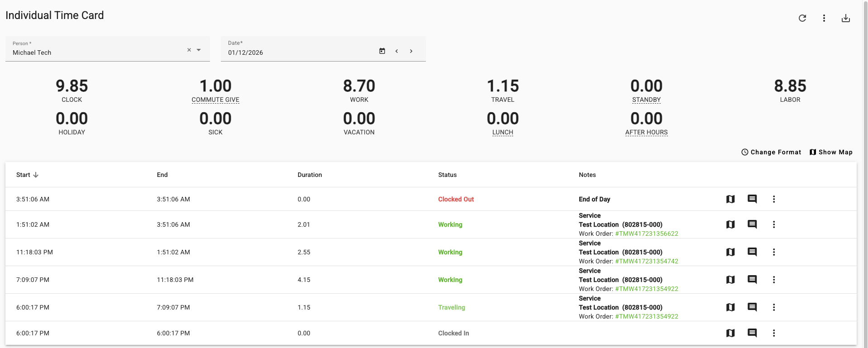Click the refresh icon at top right
This screenshot has width=868, height=348.
pos(802,18)
